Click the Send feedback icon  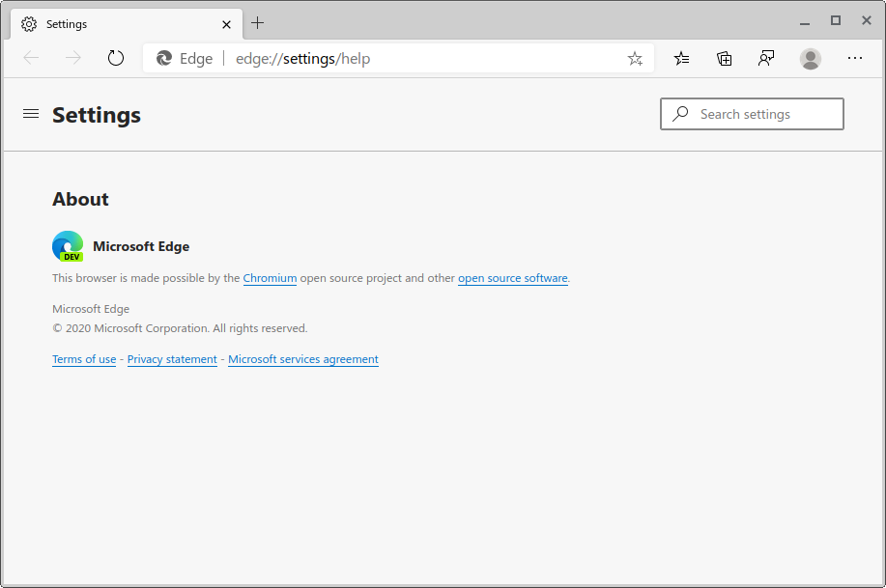click(766, 58)
